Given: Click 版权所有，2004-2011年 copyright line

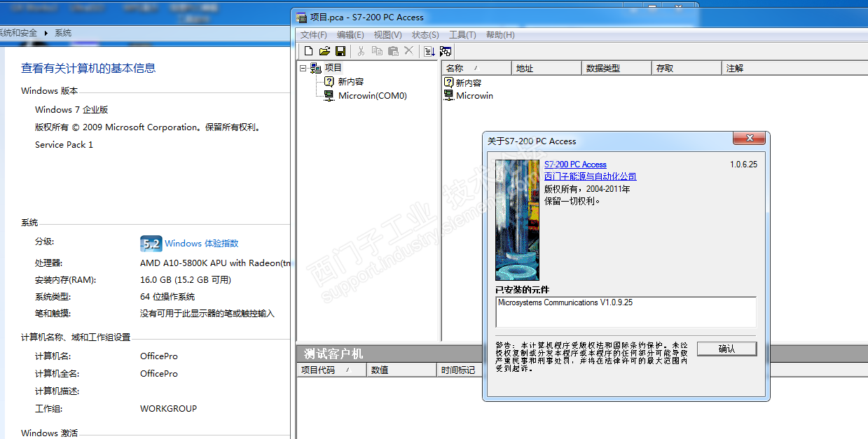Looking at the screenshot, I should pyautogui.click(x=587, y=189).
